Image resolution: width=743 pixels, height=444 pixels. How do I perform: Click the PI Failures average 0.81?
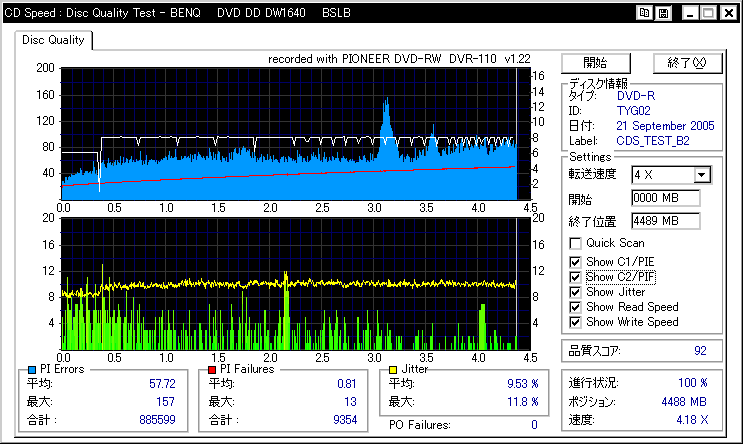tap(347, 384)
